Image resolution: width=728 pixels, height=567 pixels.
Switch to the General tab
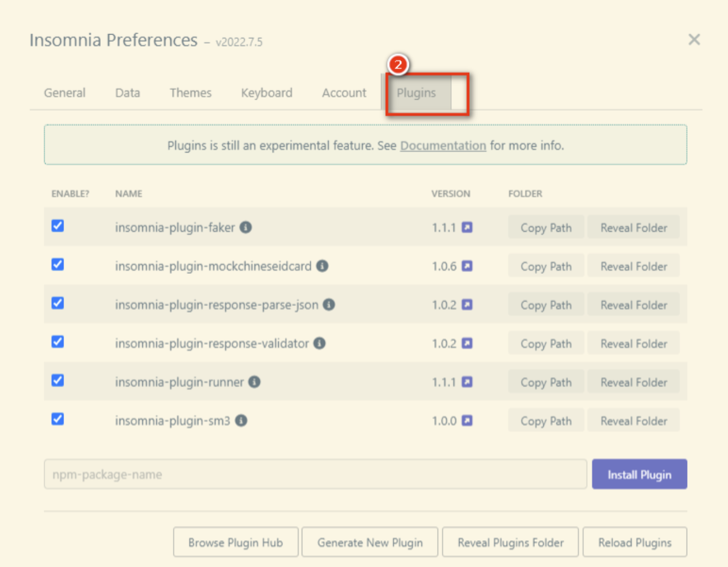(x=65, y=93)
